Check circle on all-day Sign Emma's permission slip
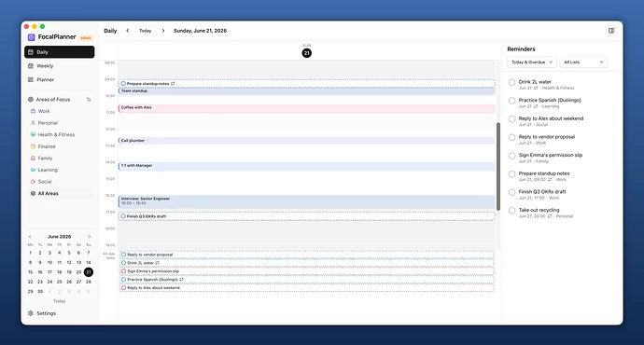Image resolution: width=644 pixels, height=345 pixels. point(123,271)
